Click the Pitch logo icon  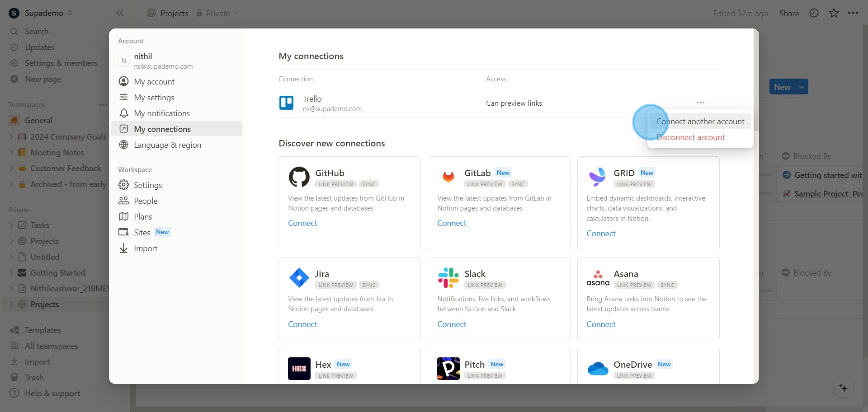click(448, 369)
